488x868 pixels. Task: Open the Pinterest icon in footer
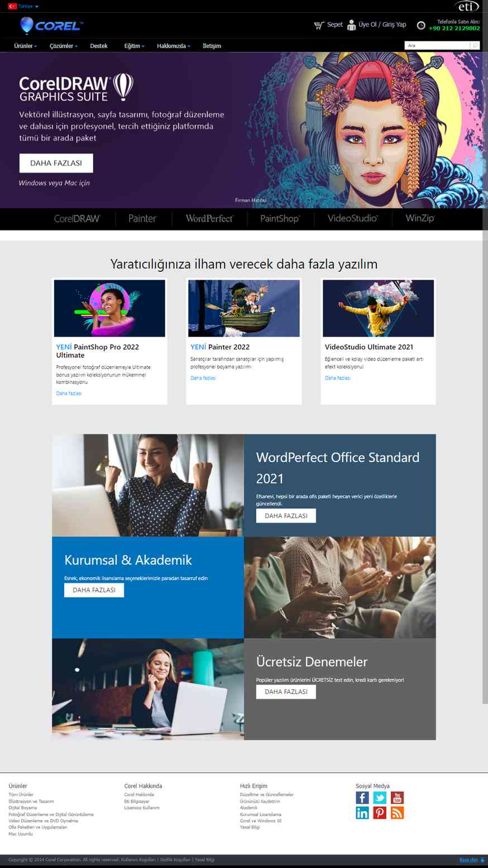pos(380,813)
